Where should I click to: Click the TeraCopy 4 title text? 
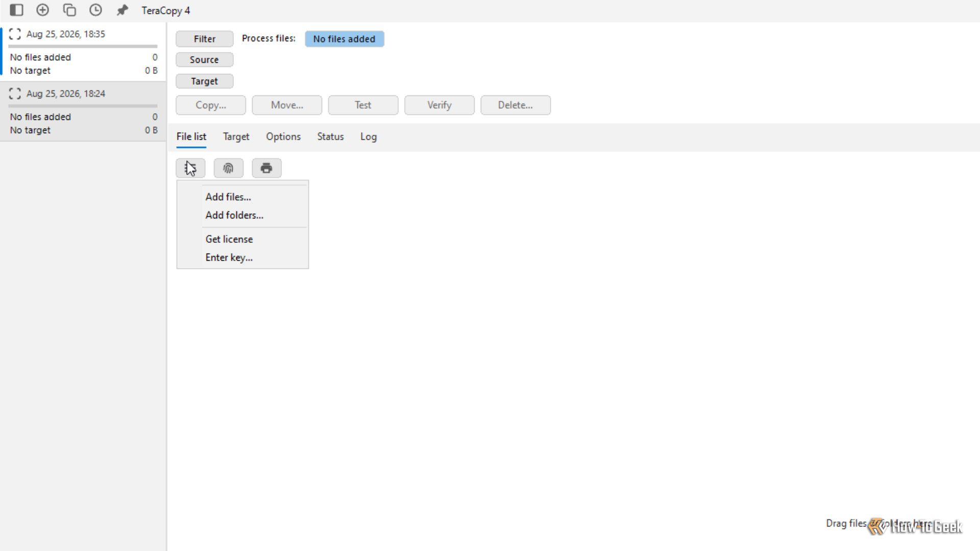tap(166, 10)
